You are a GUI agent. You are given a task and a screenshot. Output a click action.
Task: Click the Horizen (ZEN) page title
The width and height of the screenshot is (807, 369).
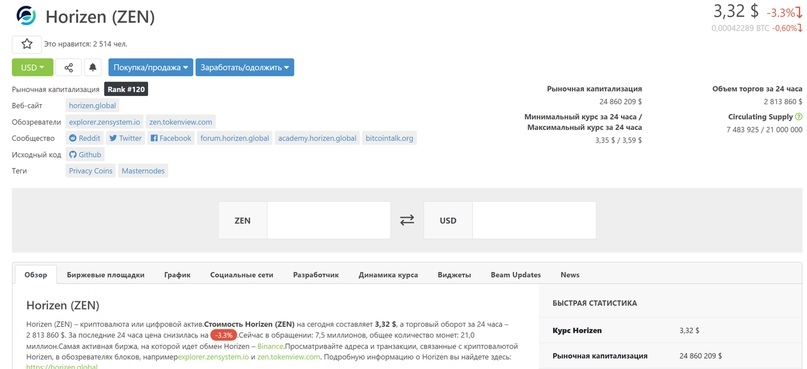click(x=100, y=17)
